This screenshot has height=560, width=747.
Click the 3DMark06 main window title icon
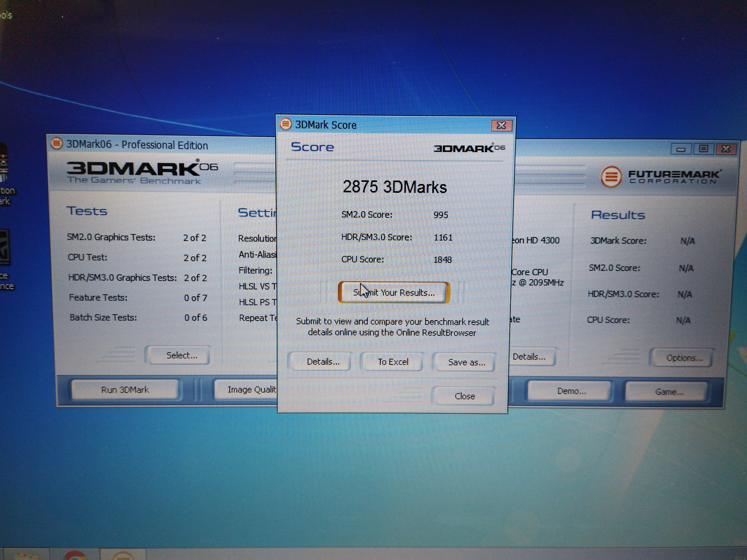click(56, 143)
